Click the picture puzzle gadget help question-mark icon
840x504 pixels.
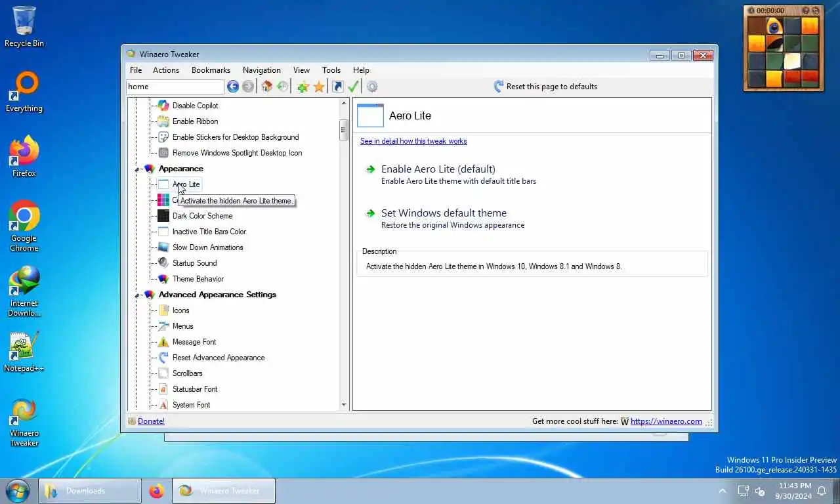(806, 10)
